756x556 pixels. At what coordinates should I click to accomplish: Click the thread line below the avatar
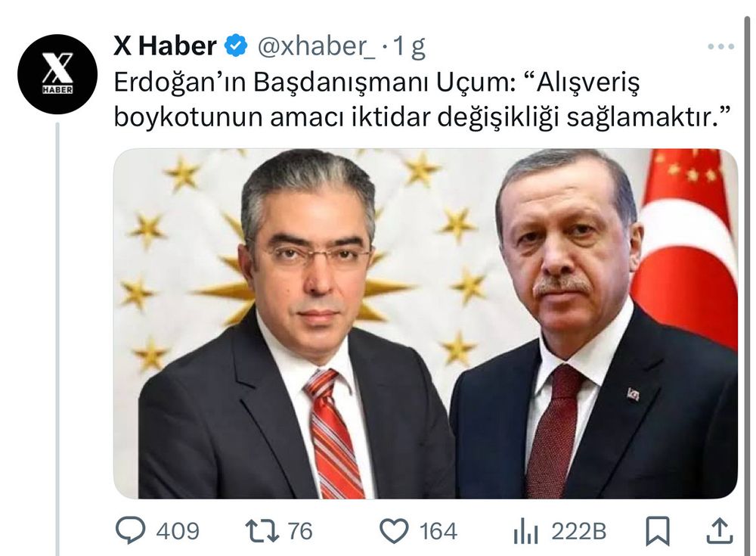57,339
